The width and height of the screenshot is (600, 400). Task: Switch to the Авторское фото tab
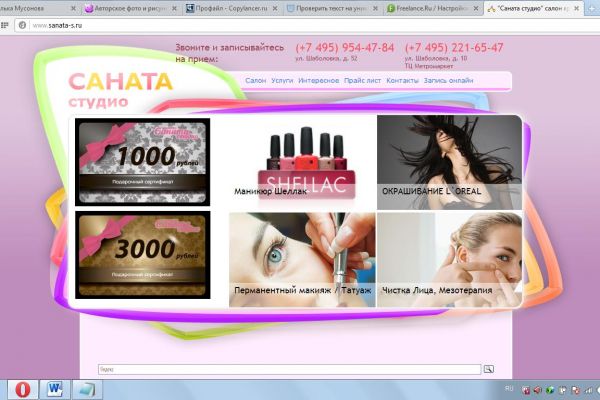click(x=131, y=8)
